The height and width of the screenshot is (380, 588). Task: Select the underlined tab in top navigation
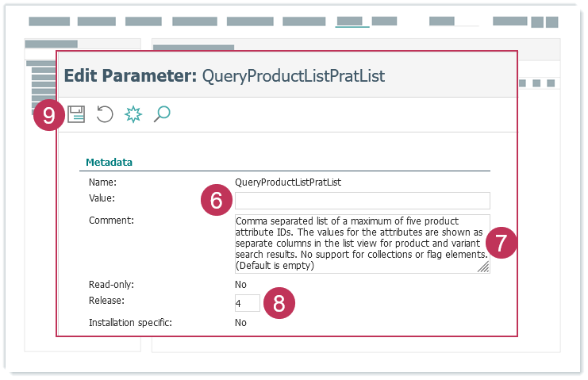352,22
